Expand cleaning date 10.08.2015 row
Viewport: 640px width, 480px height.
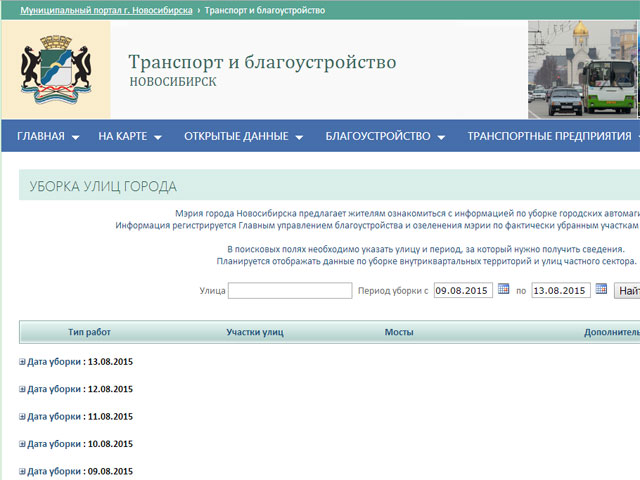(23, 444)
